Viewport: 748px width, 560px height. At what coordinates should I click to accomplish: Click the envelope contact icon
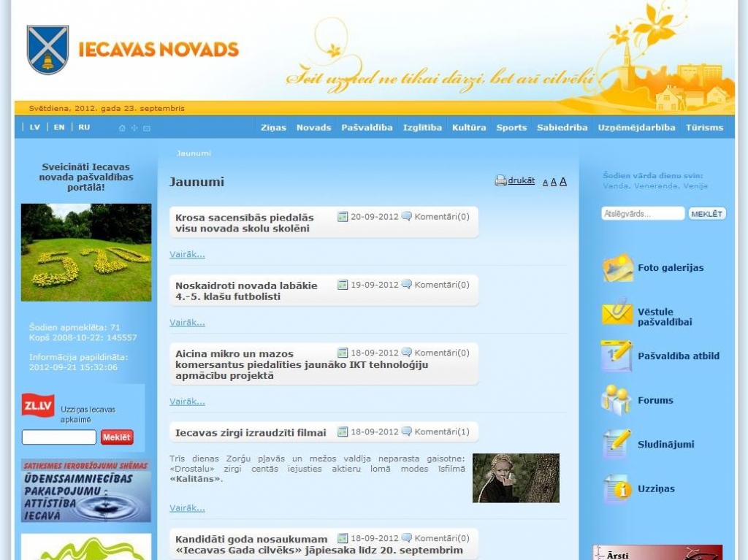146,128
